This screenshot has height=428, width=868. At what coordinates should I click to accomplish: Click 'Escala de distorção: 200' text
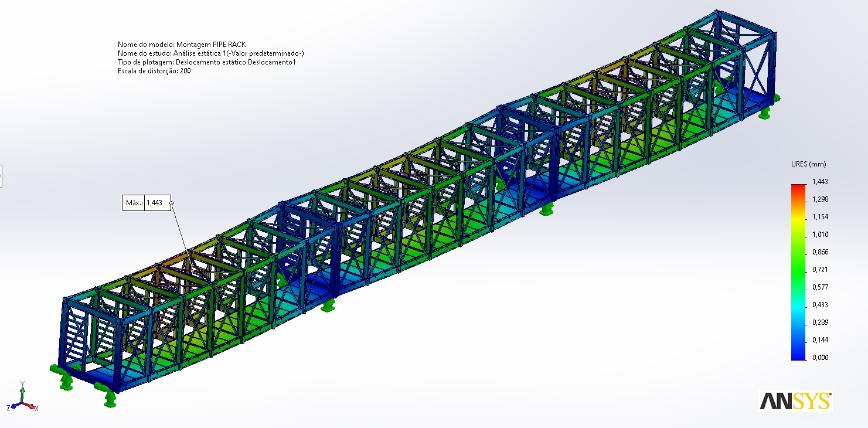(x=154, y=70)
